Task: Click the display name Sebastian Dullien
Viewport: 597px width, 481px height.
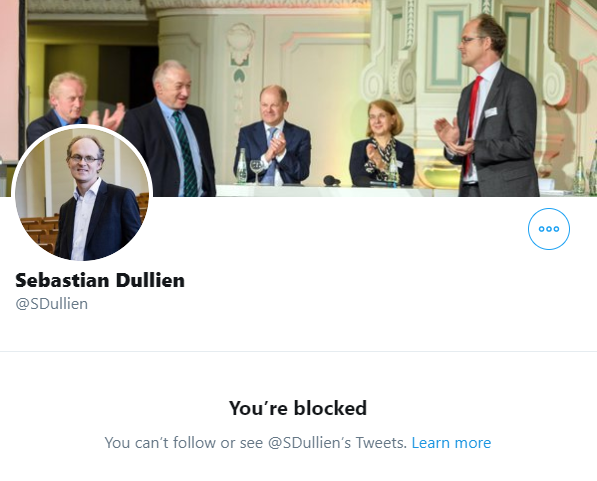Action: point(100,280)
